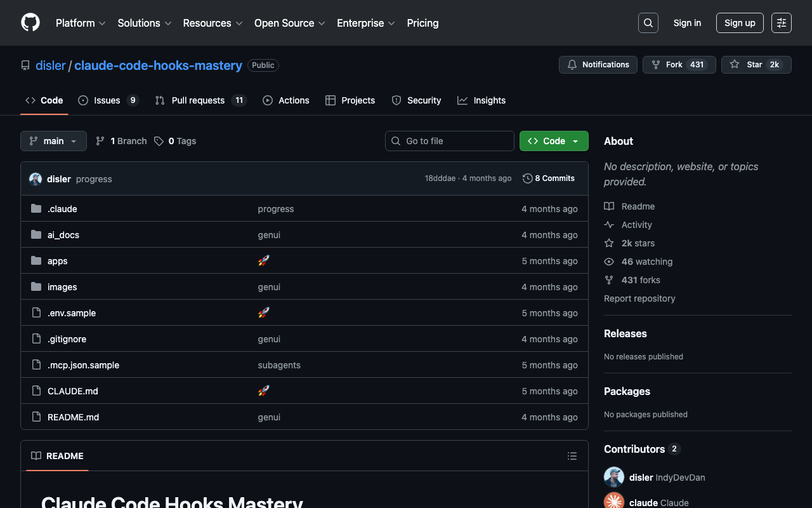
Task: View the 8 Commits history
Action: click(549, 178)
